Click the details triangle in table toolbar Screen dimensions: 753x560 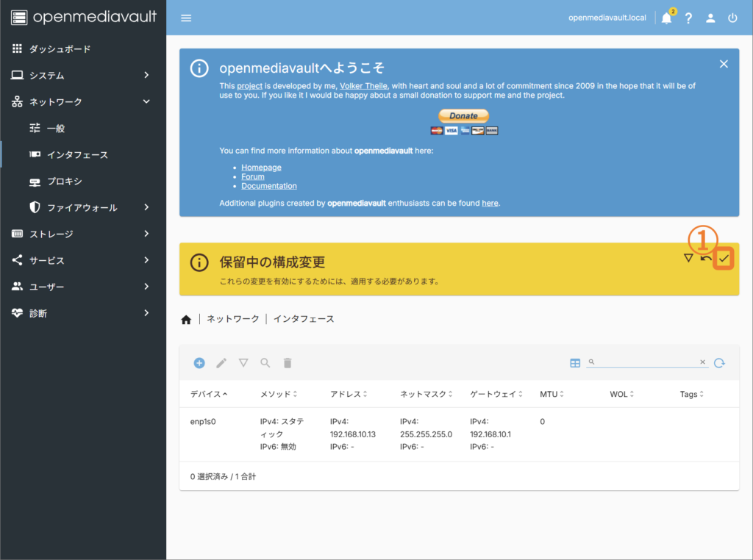coord(243,363)
